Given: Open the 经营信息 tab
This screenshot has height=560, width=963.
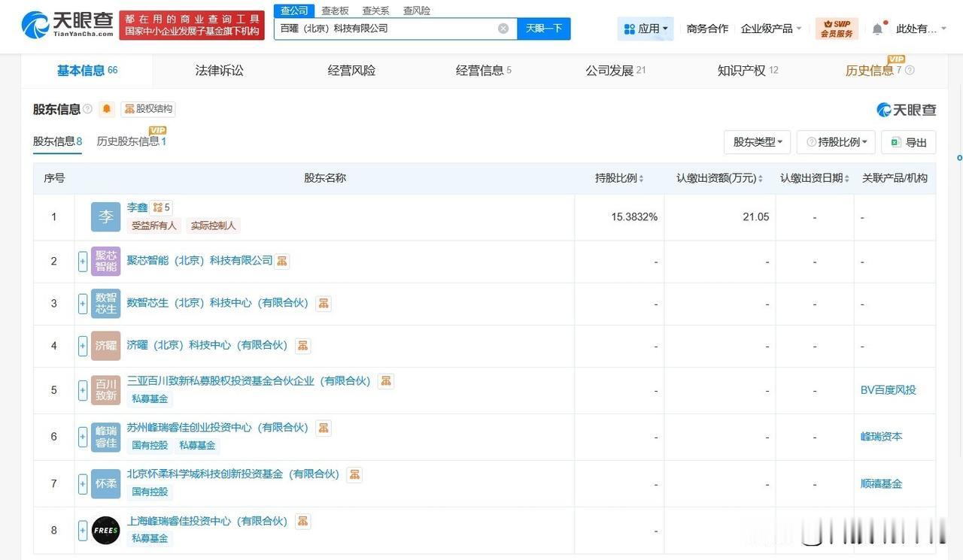Looking at the screenshot, I should click(483, 71).
